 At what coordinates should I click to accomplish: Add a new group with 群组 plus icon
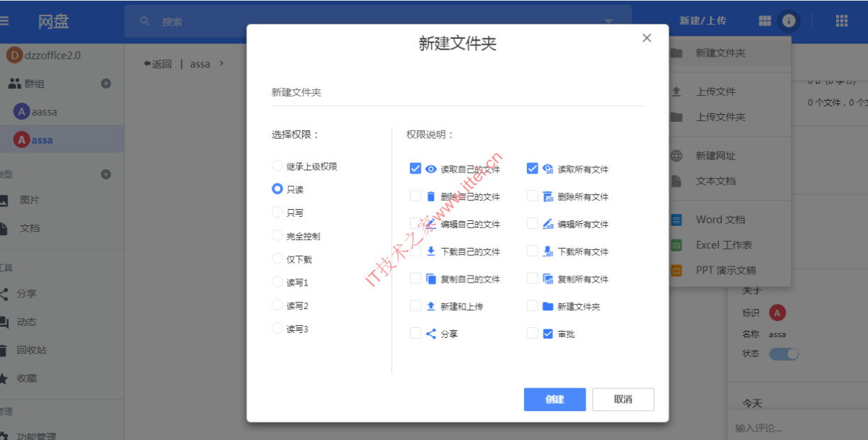coord(106,84)
